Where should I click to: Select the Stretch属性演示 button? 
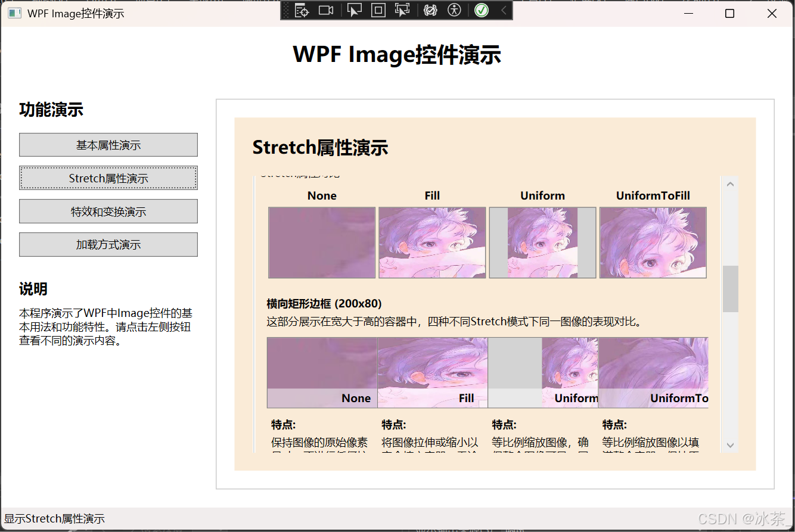click(x=108, y=178)
